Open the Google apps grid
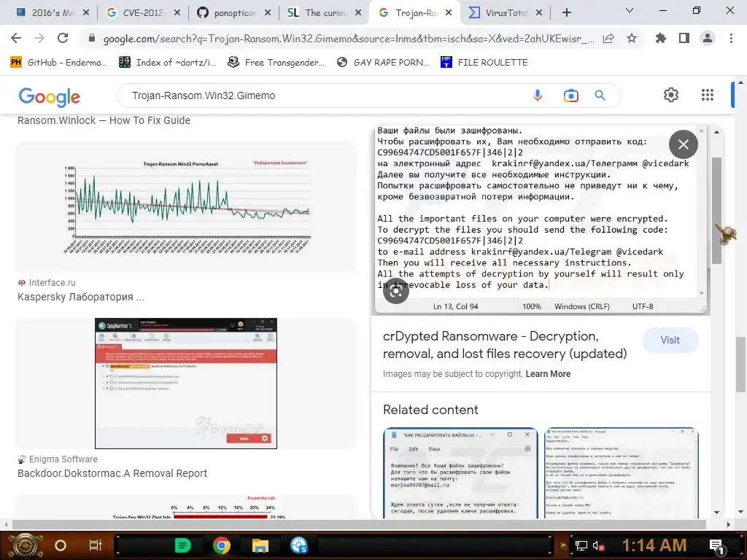747x560 pixels. click(x=708, y=95)
